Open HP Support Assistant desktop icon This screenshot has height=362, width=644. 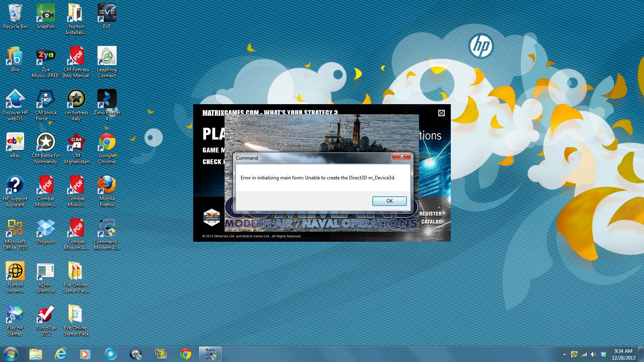tap(15, 191)
